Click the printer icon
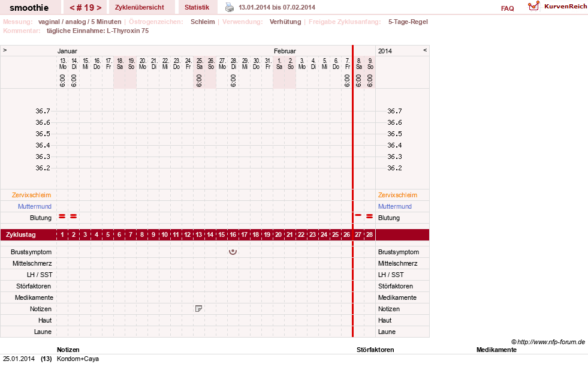 [230, 7]
